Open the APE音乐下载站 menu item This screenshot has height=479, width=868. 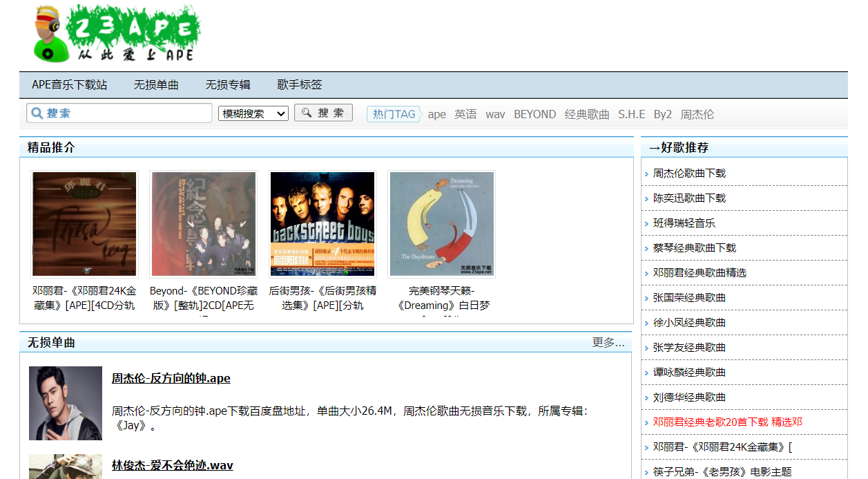[70, 85]
